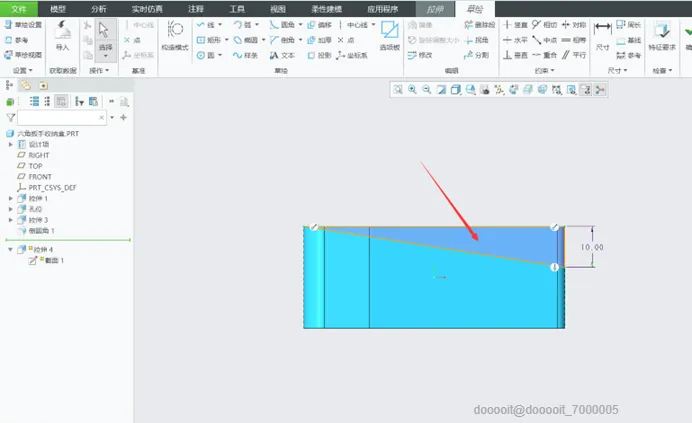Click the 删除段 delete segment tool

pos(480,25)
